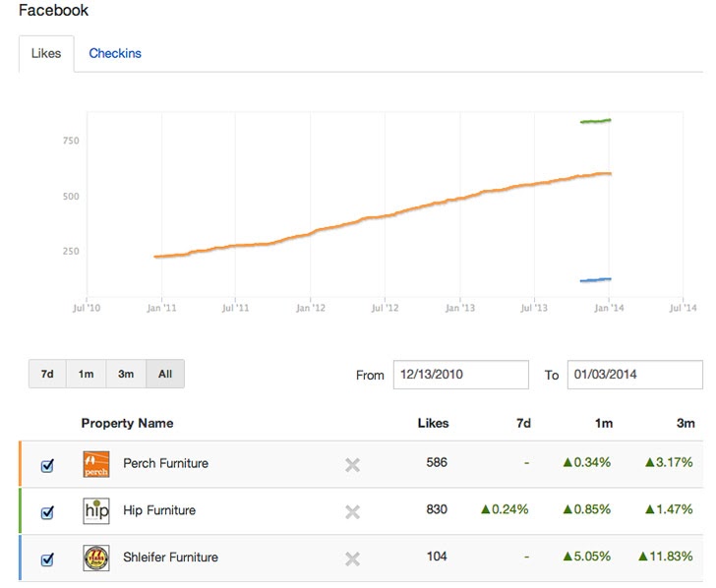Image resolution: width=716 pixels, height=588 pixels.
Task: Remove Shleifer Furniture with its X icon
Action: (x=352, y=559)
